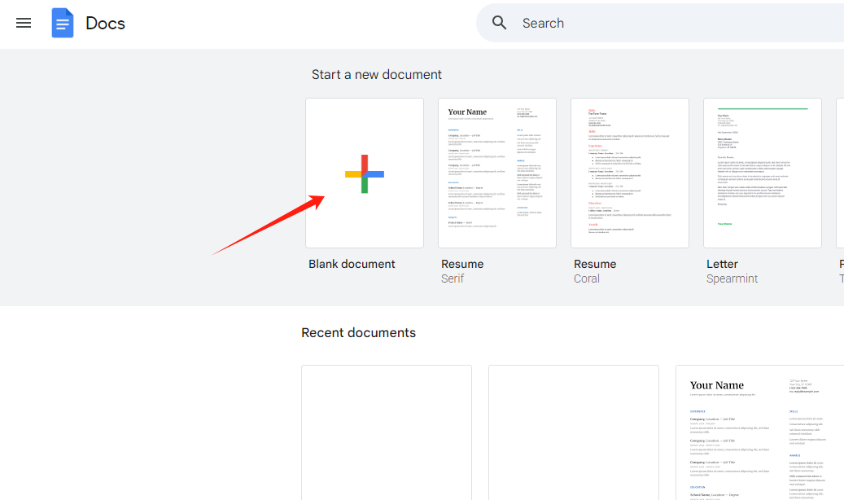Viewport: 844px width, 500px height.
Task: Open the Resume Serif template thumbnail
Action: point(497,173)
